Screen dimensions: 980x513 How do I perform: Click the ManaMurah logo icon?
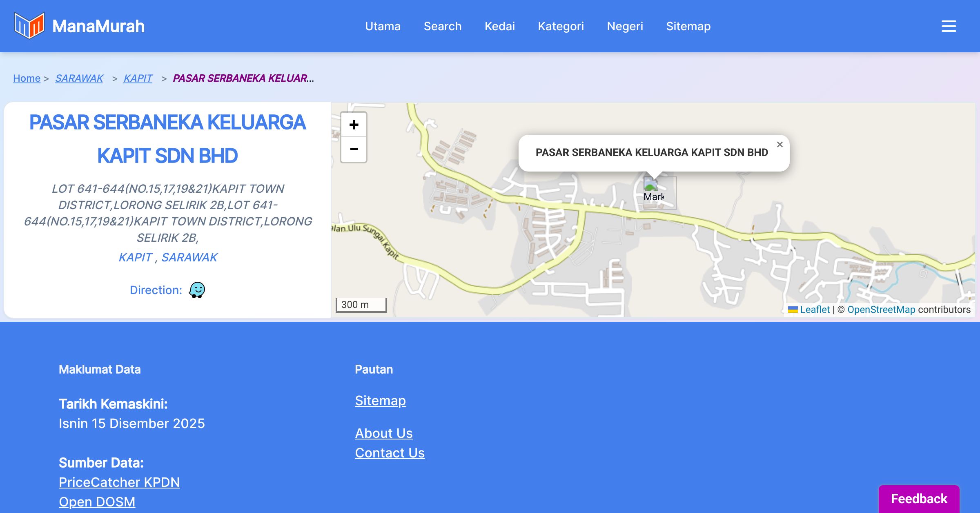click(29, 26)
